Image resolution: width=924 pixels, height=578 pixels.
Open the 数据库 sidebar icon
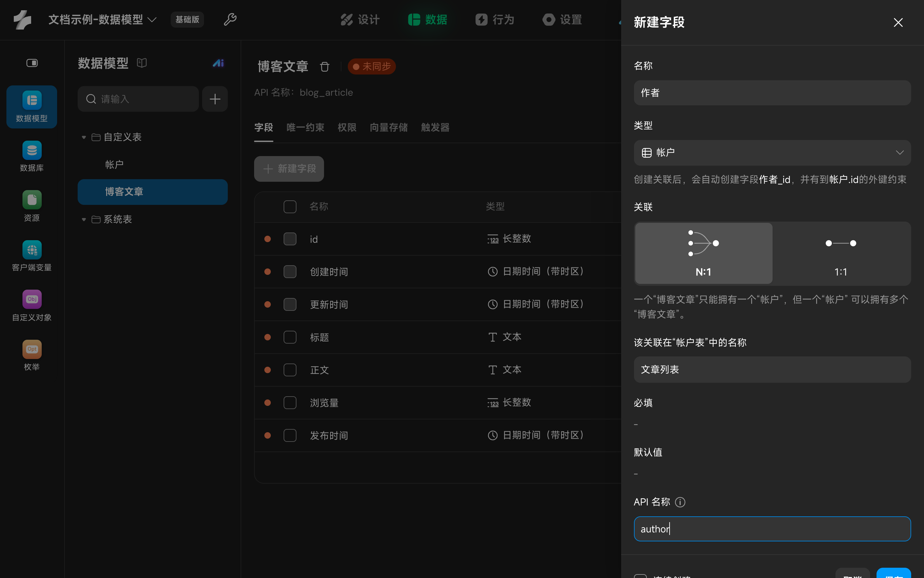32,157
